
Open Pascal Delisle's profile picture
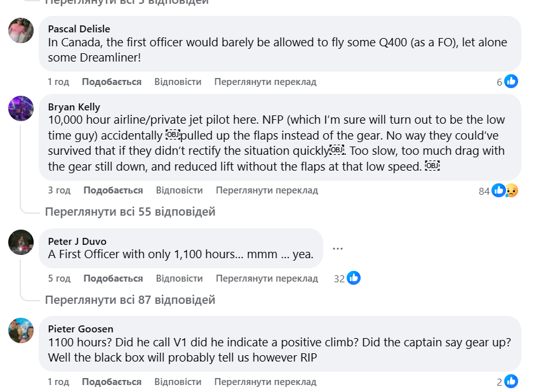pos(21,30)
